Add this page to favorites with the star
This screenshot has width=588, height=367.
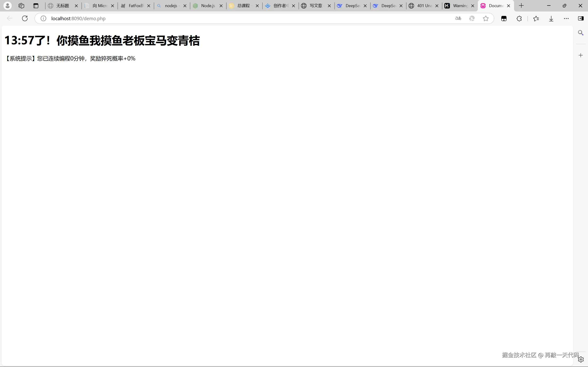tap(486, 18)
